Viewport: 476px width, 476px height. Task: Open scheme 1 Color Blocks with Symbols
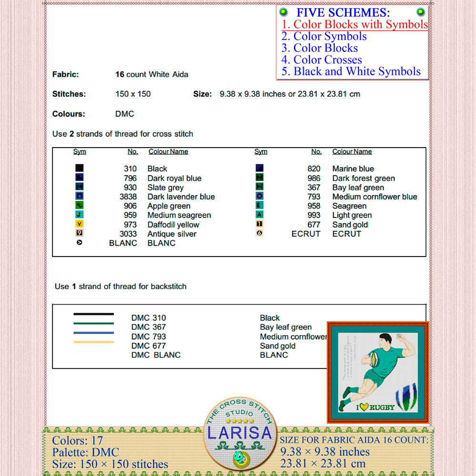pyautogui.click(x=354, y=24)
